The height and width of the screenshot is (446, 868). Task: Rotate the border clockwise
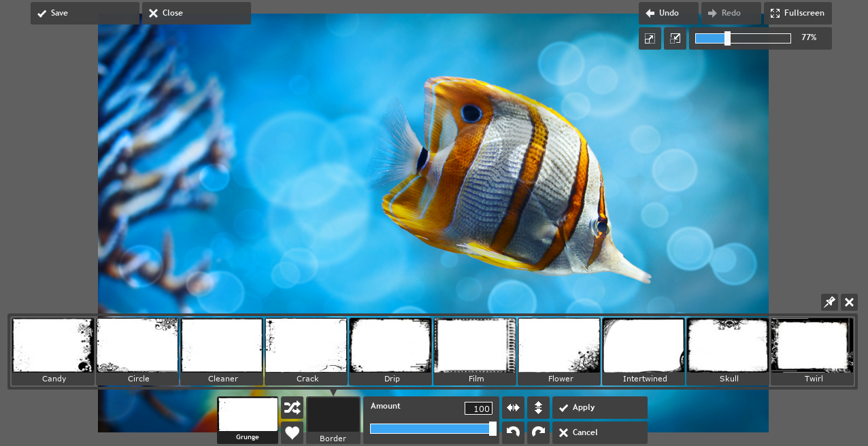pyautogui.click(x=538, y=432)
